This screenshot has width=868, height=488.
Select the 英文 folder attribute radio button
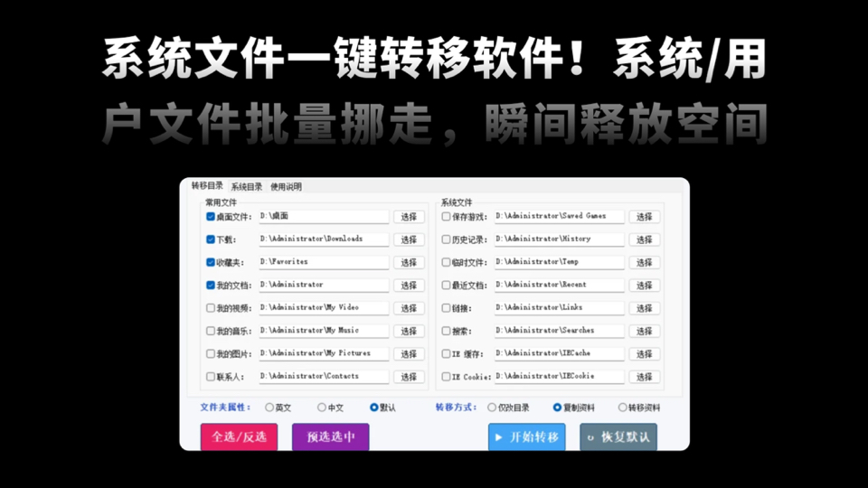pos(269,408)
